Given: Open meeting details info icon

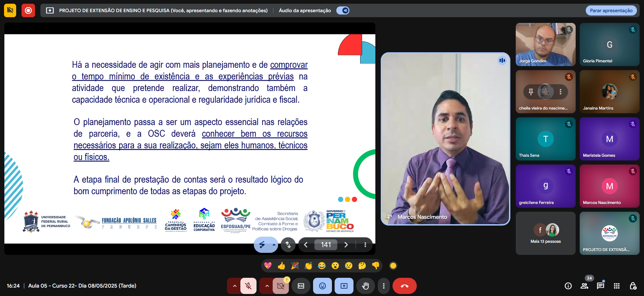Looking at the screenshot, I should 568,286.
